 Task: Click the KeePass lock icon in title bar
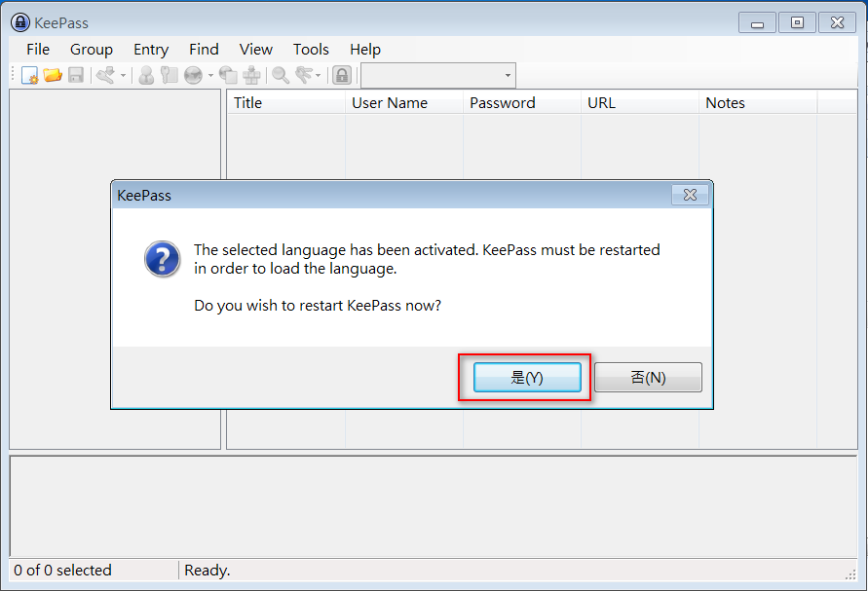click(20, 22)
